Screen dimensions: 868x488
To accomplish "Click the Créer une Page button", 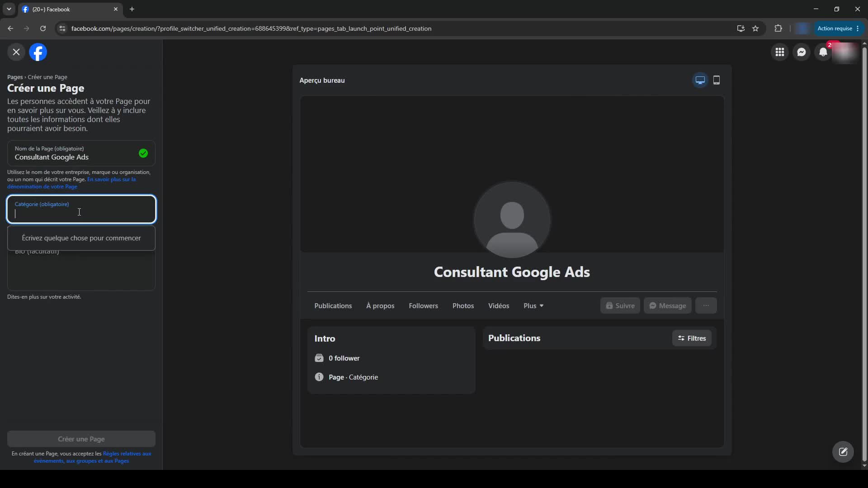I will click(81, 439).
